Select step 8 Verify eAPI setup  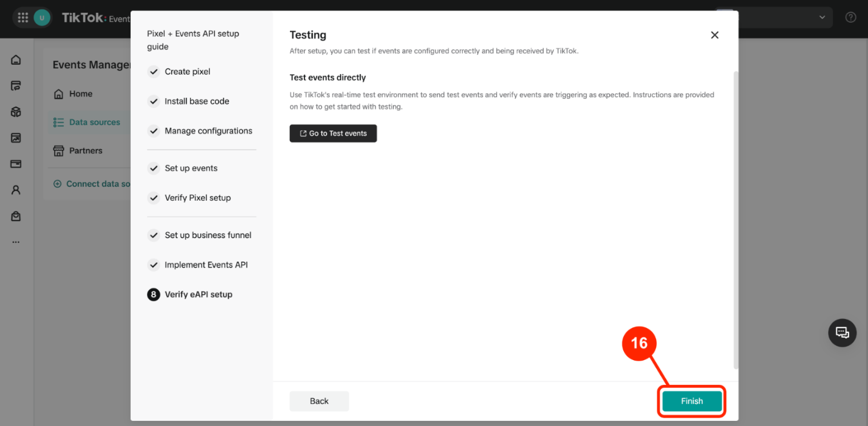point(190,294)
